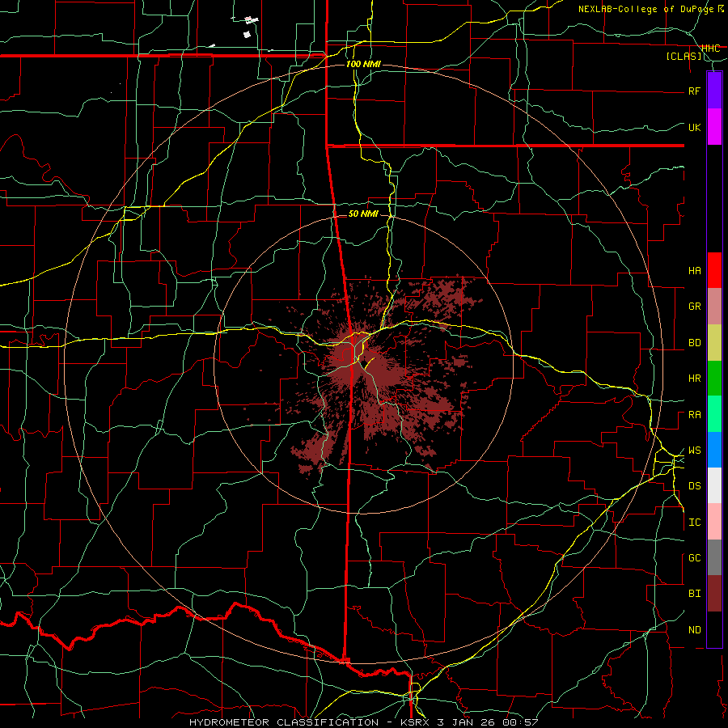Click the 'BI' legend label
Screen dimensions: 728x728
[x=695, y=594]
